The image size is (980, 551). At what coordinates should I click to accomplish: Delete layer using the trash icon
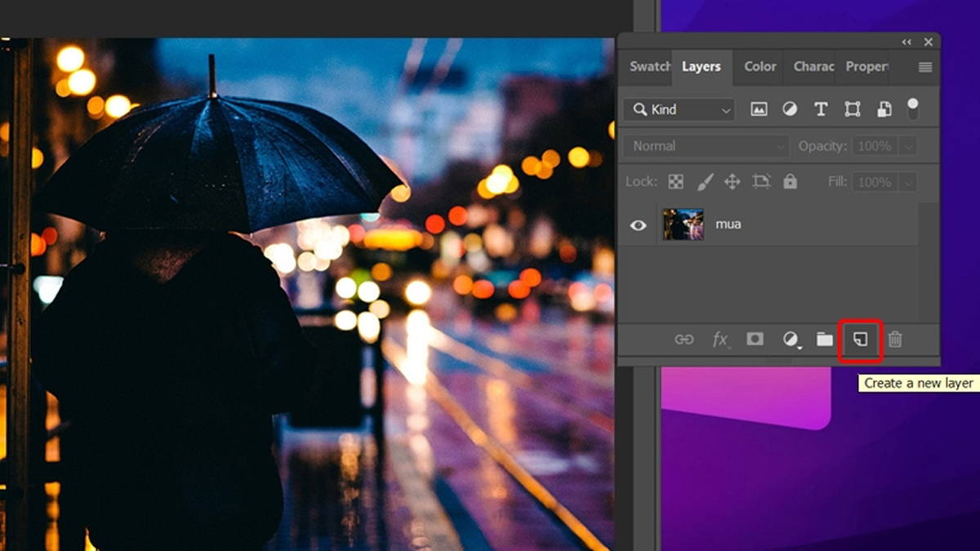pyautogui.click(x=894, y=340)
